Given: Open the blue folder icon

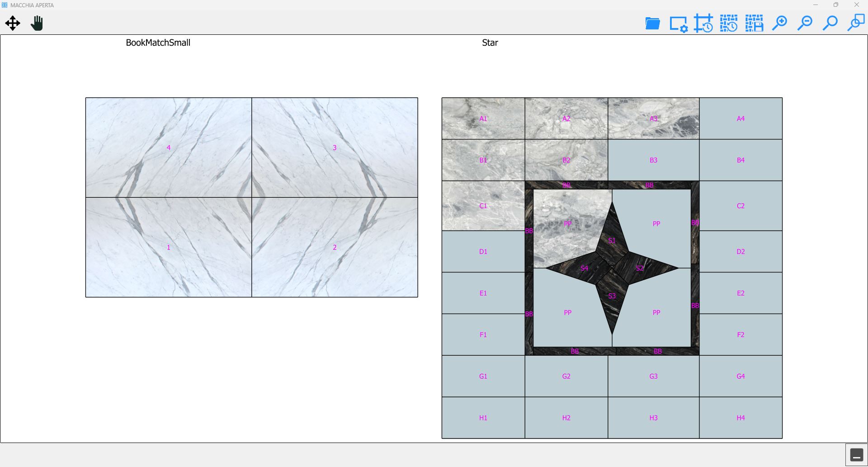Looking at the screenshot, I should pyautogui.click(x=652, y=23).
